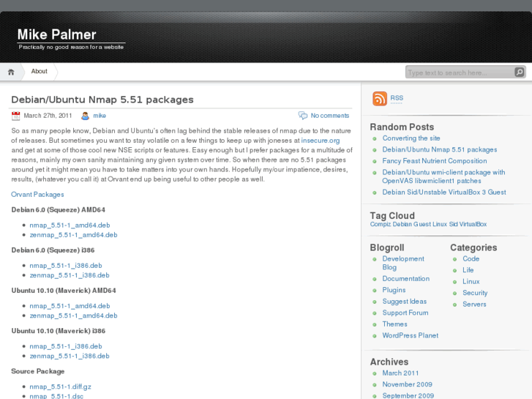
Task: Select the Linux tag in Tag Cloud
Action: tap(440, 224)
